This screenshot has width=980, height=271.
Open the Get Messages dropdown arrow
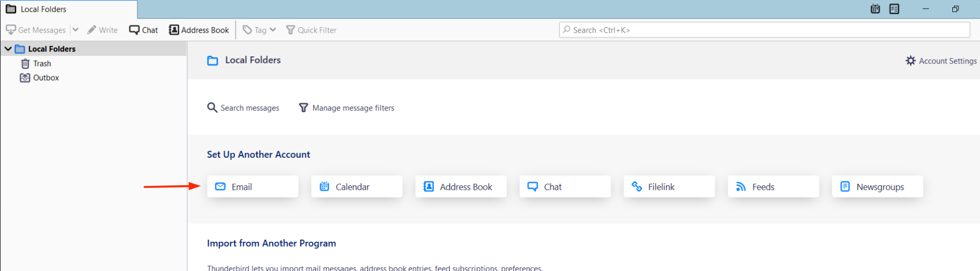[75, 30]
